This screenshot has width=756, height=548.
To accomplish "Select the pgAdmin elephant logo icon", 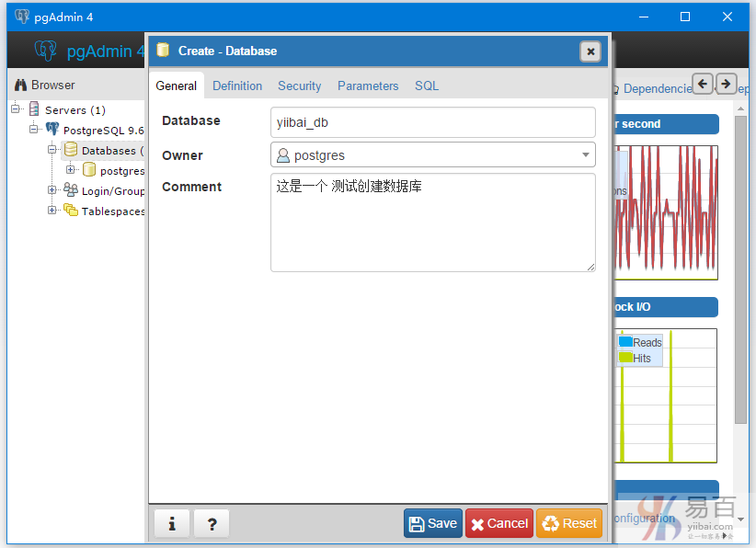I will 45,51.
